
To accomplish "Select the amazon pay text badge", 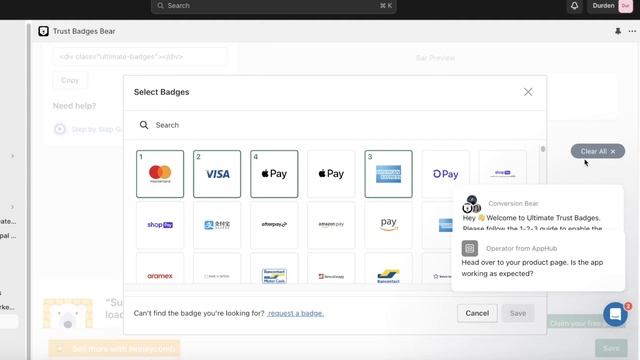I will [331, 225].
